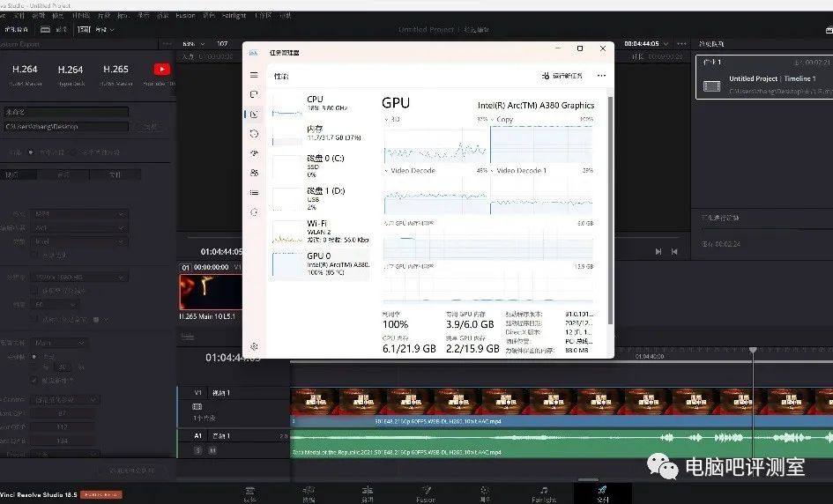Select the H.264 HyperDeck render preset
This screenshot has width=833, height=504.
click(71, 74)
